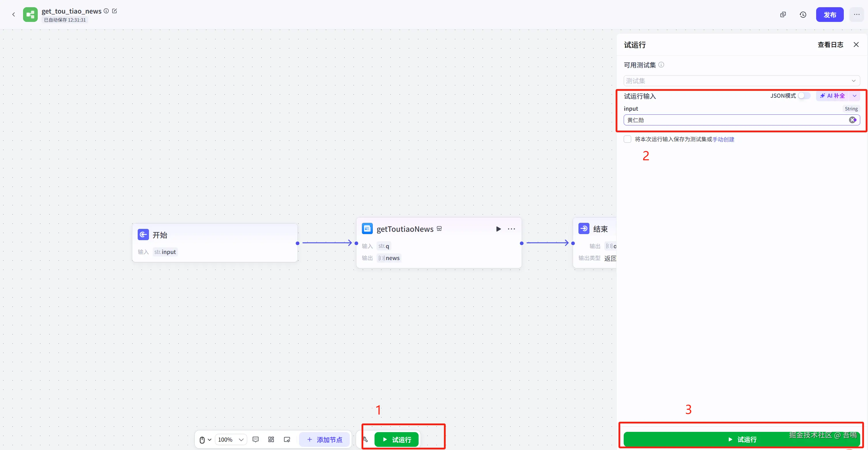Expand the AI 补全 dropdown arrow
This screenshot has width=868, height=450.
[854, 96]
